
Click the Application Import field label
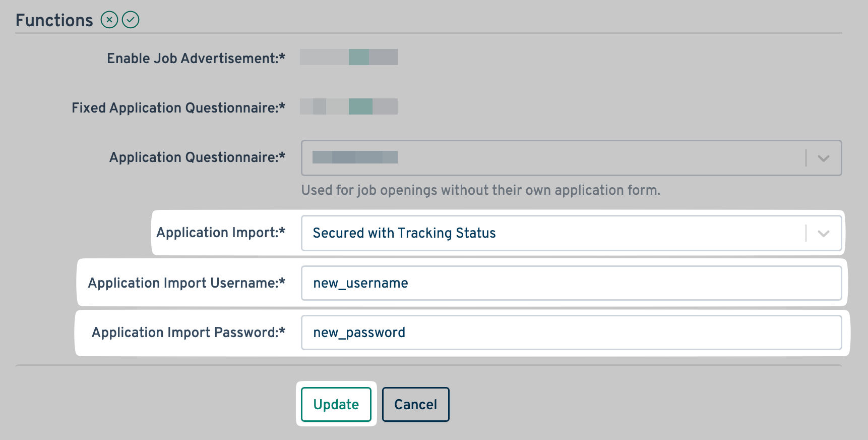(x=221, y=233)
